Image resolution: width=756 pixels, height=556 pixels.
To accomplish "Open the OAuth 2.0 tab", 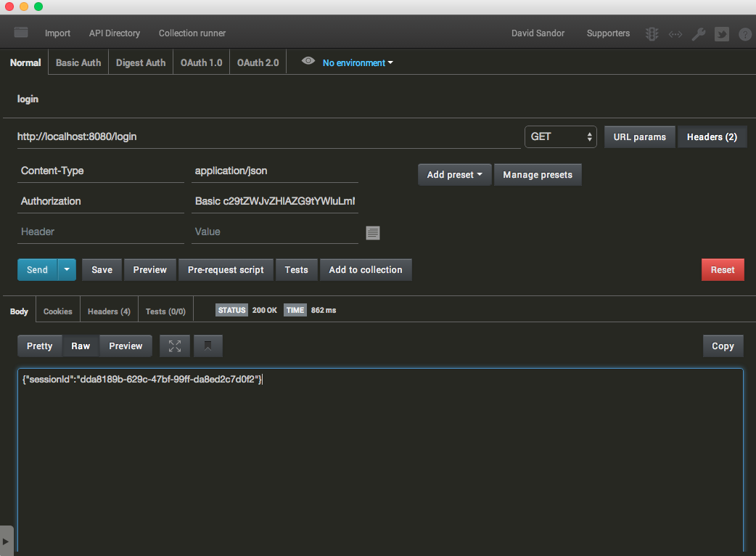I will 258,62.
